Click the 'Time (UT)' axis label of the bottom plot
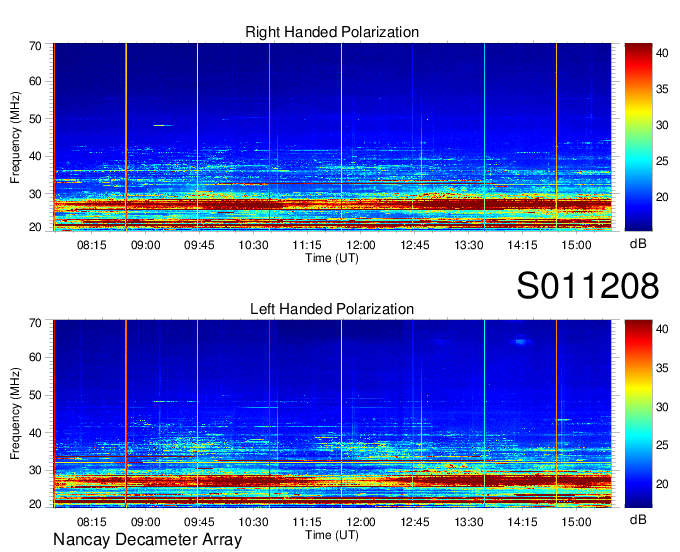This screenshot has width=680, height=552. tap(332, 535)
